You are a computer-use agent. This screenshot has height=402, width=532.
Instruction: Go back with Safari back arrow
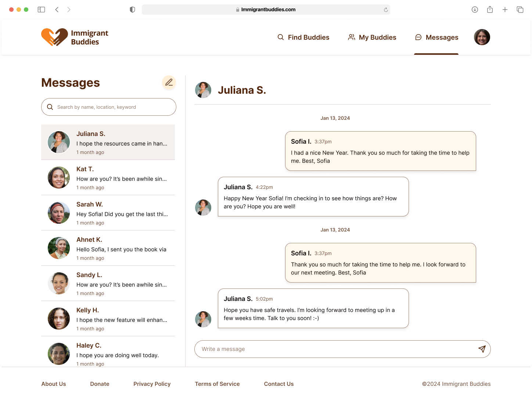[x=57, y=10]
